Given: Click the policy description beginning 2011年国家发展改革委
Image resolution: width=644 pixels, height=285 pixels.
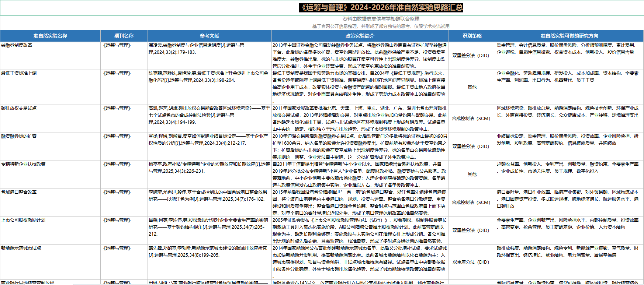Looking at the screenshot, I should coord(360,119).
